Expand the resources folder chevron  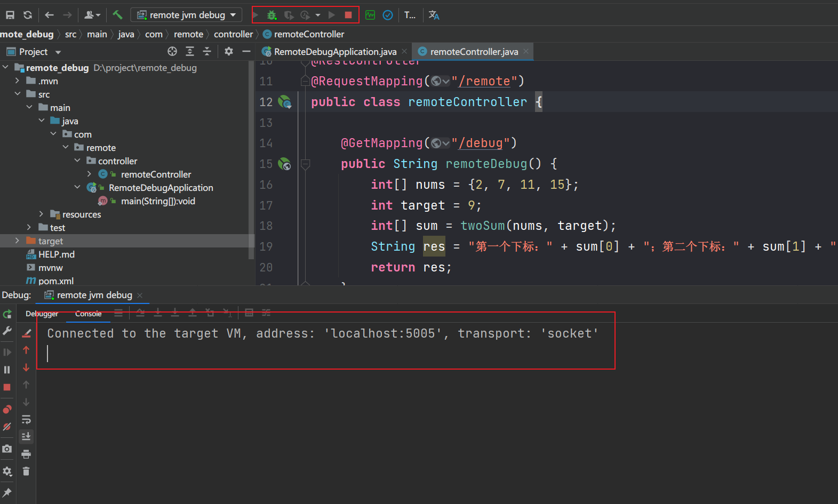(x=42, y=214)
